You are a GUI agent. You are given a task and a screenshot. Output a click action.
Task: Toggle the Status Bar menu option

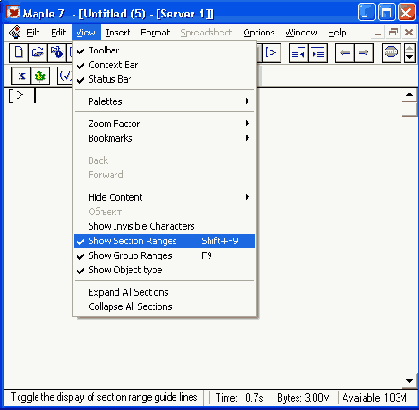coord(164,79)
